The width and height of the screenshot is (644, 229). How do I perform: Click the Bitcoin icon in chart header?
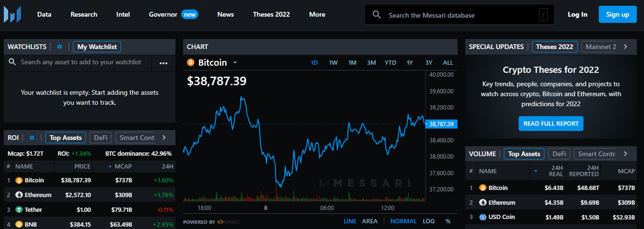pos(191,62)
